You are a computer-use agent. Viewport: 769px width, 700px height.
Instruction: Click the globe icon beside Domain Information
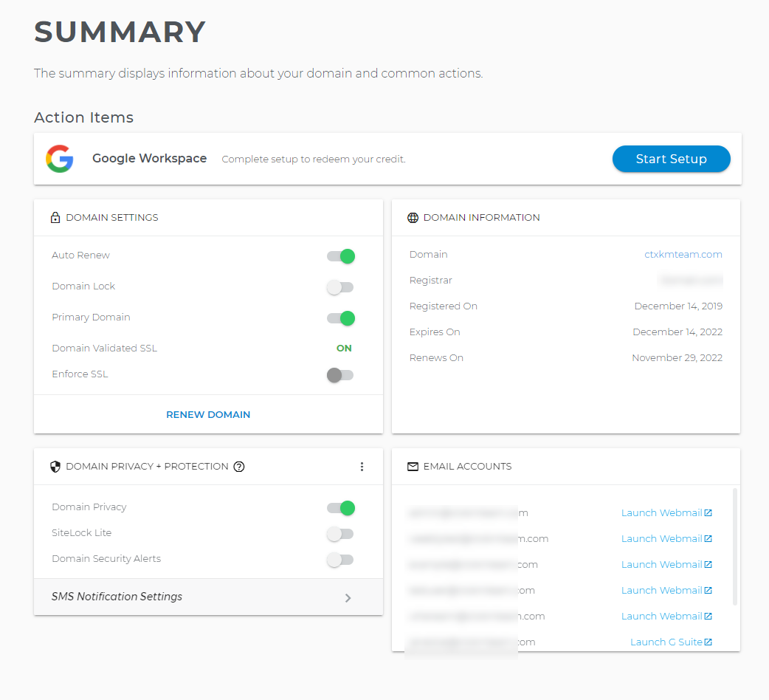pos(412,217)
